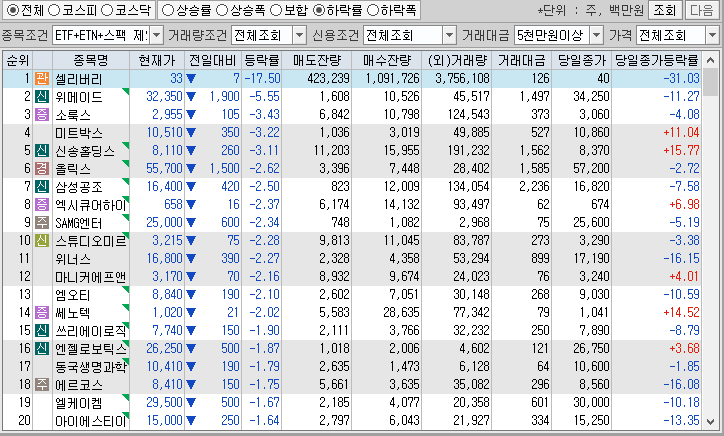
Task: Open the 종목조건 dropdown
Action: point(157,35)
